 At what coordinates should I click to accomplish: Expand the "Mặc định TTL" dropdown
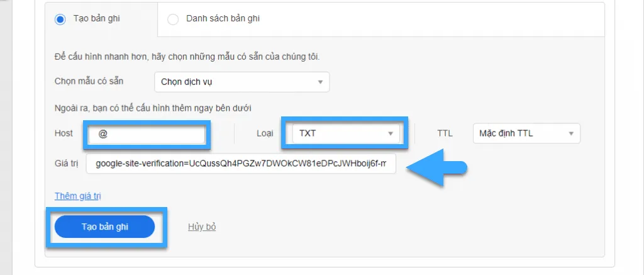pyautogui.click(x=526, y=133)
